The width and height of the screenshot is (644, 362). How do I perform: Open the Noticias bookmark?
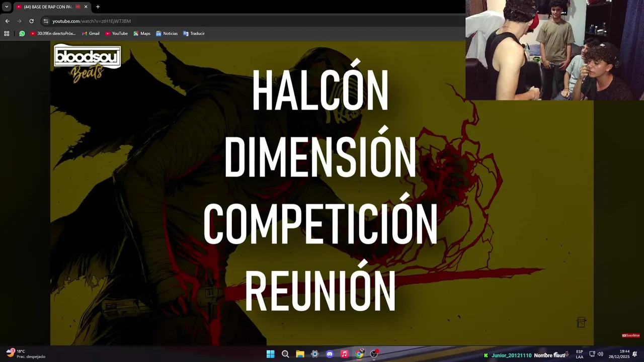(x=167, y=34)
